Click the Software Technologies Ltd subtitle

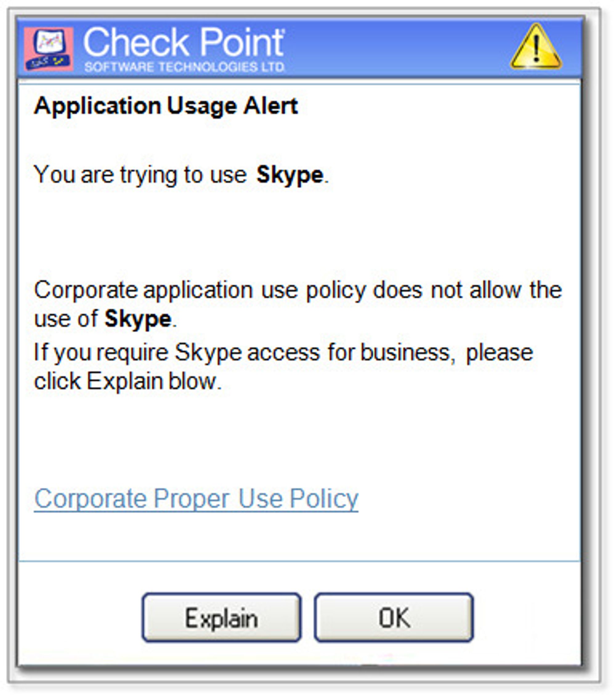[184, 67]
